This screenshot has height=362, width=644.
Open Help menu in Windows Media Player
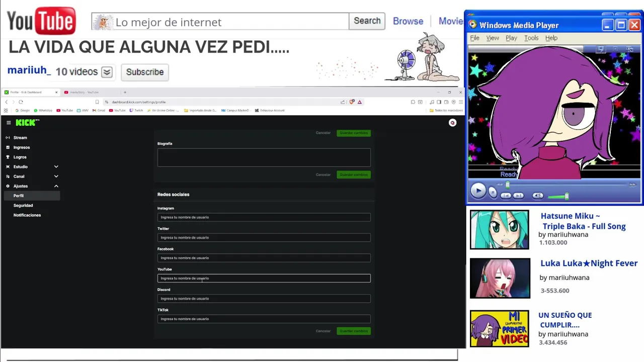tap(551, 38)
